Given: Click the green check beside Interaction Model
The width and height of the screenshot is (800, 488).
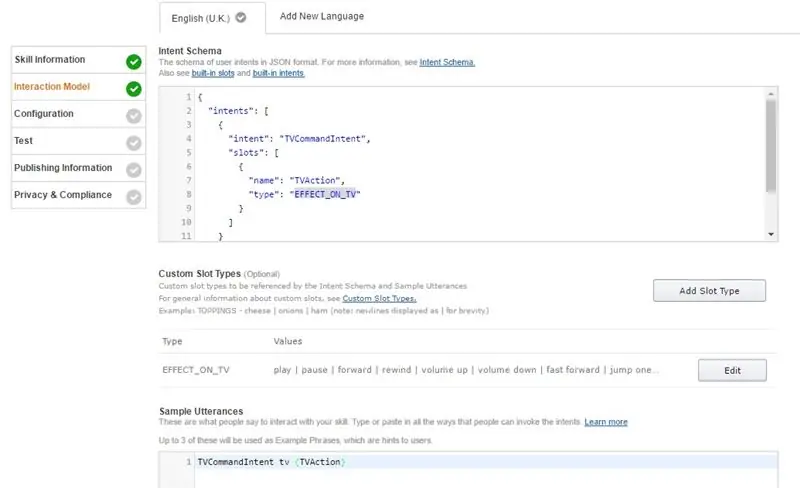Looking at the screenshot, I should [134, 89].
